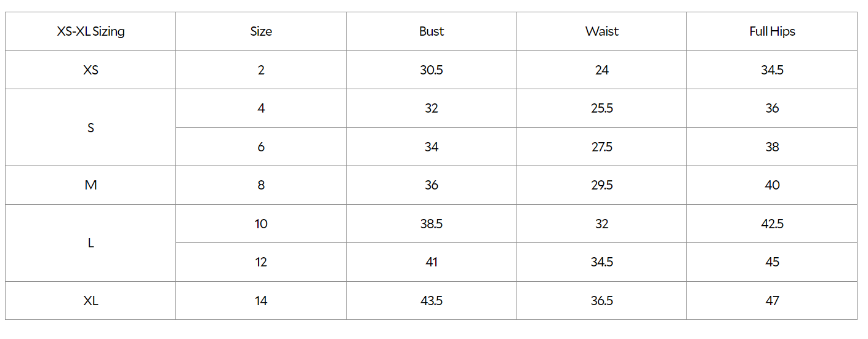This screenshot has width=868, height=339.
Task: Click the S sizing label cell
Action: [x=90, y=128]
